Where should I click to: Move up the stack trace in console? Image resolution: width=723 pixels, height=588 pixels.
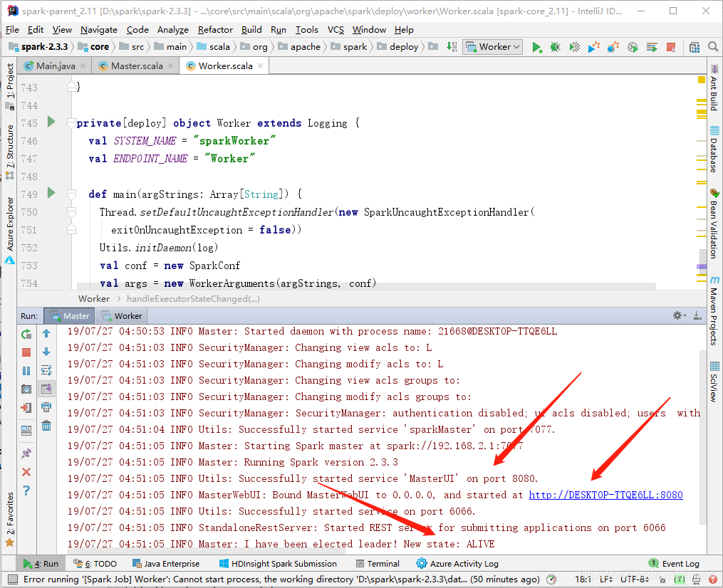(x=46, y=334)
